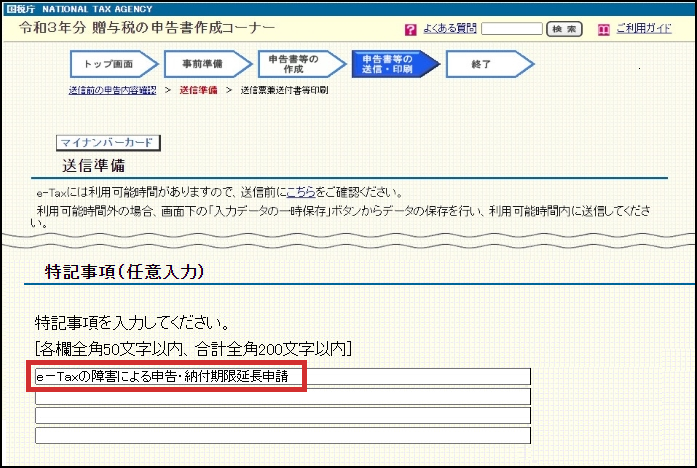
Task: Click the red 送信準備 breadcrumb text
Action: click(198, 90)
